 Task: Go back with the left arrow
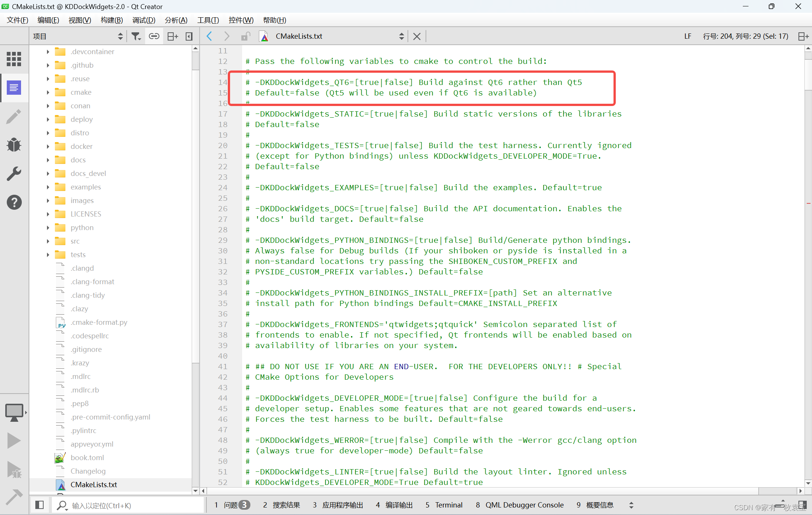[x=209, y=36]
